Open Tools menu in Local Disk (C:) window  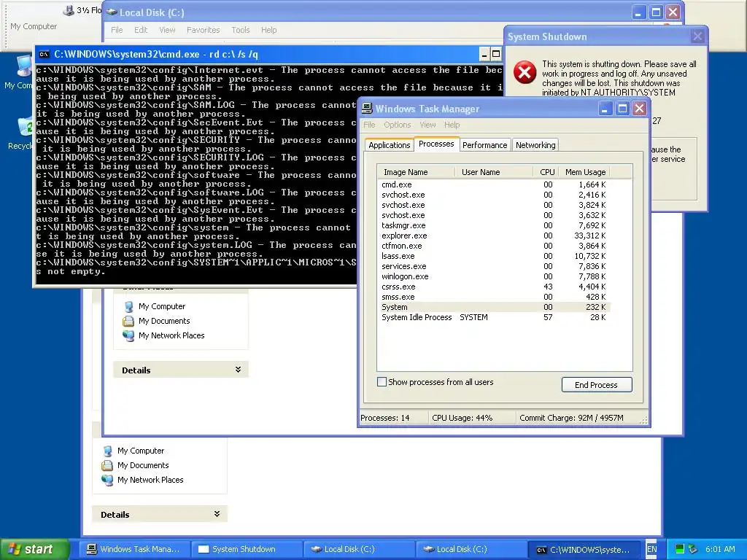241,30
